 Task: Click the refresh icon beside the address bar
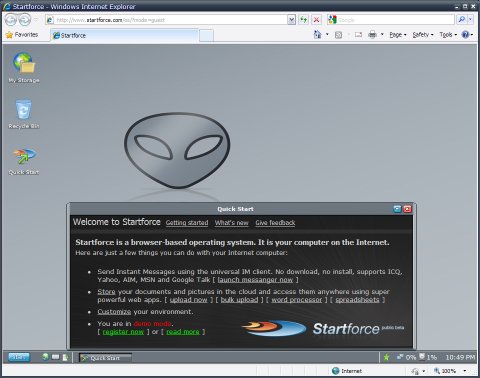303,20
